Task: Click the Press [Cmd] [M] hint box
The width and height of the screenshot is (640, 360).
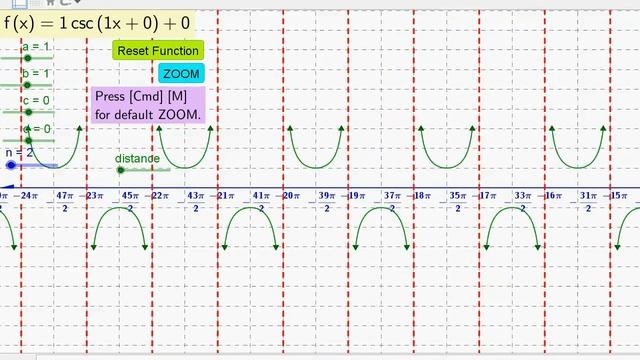Action: 148,105
